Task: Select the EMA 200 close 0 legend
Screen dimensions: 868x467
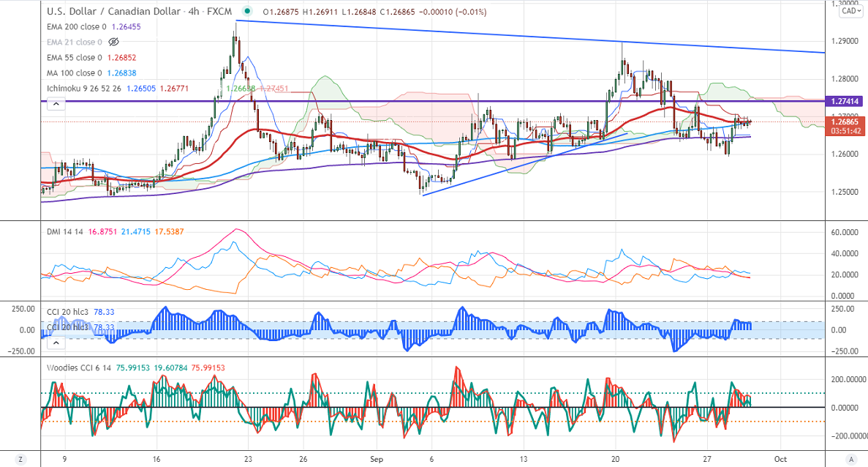Action: coord(76,26)
